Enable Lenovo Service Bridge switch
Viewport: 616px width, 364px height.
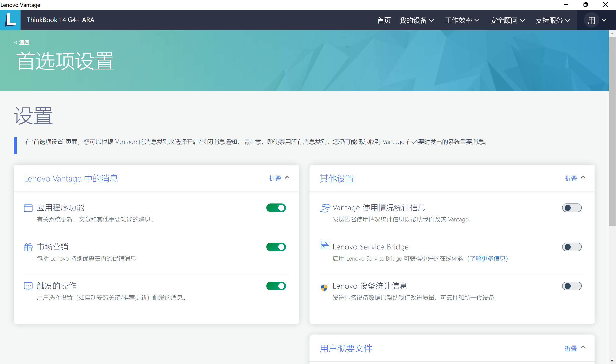click(572, 247)
